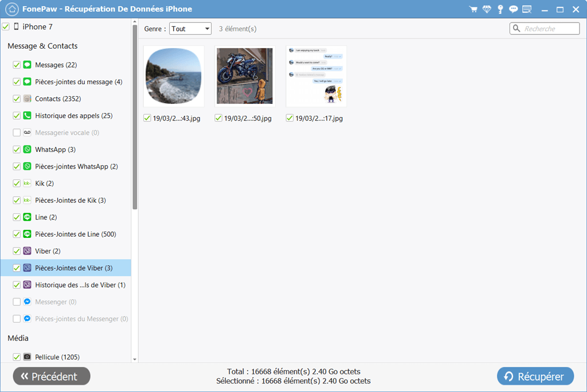587x392 pixels.
Task: Click the Messages green bubble icon
Action: click(x=27, y=65)
